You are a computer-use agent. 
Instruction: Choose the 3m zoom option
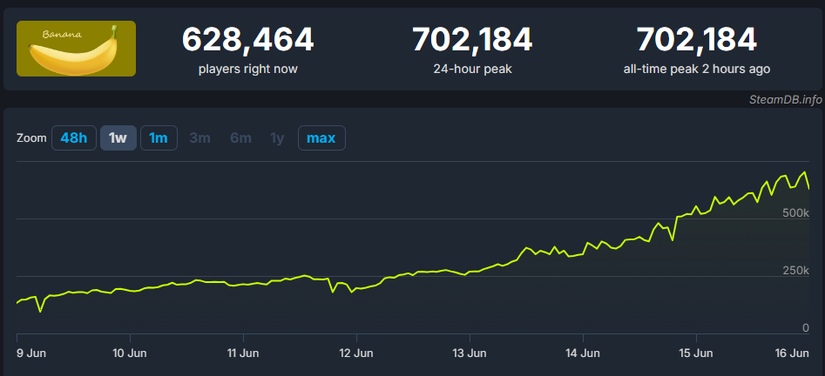pyautogui.click(x=200, y=138)
